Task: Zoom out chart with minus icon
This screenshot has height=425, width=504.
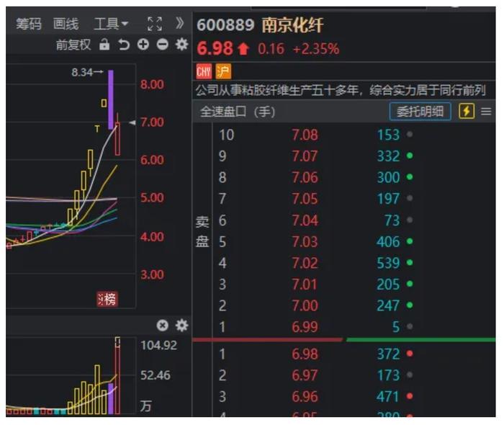Action: click(x=162, y=45)
